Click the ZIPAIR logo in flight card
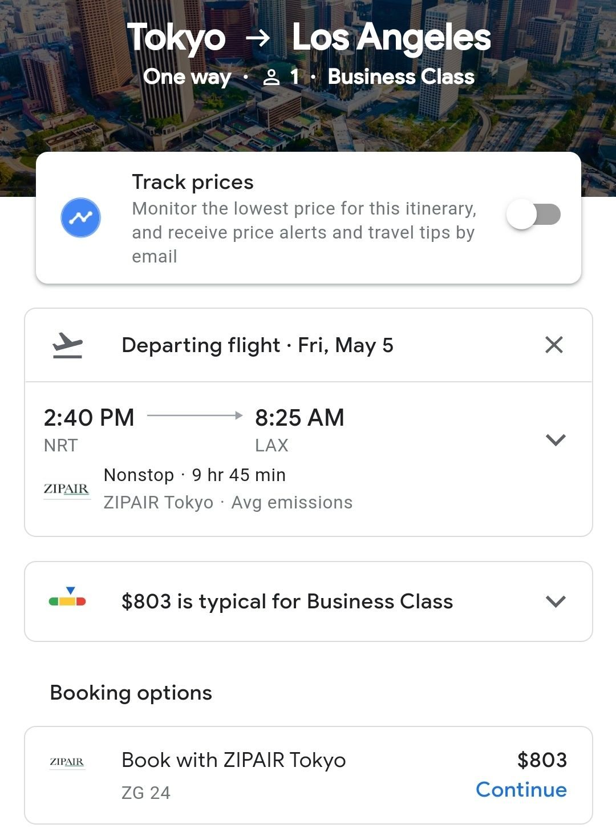 (x=67, y=489)
